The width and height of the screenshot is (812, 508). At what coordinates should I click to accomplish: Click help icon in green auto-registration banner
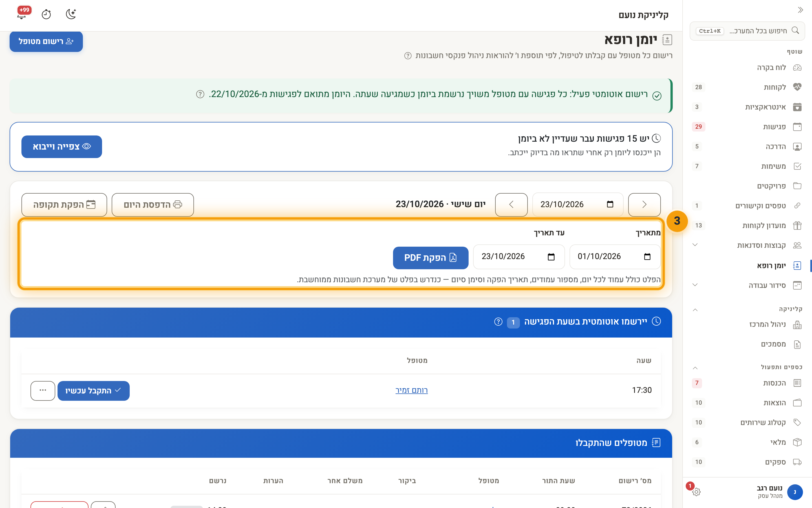coord(200,94)
